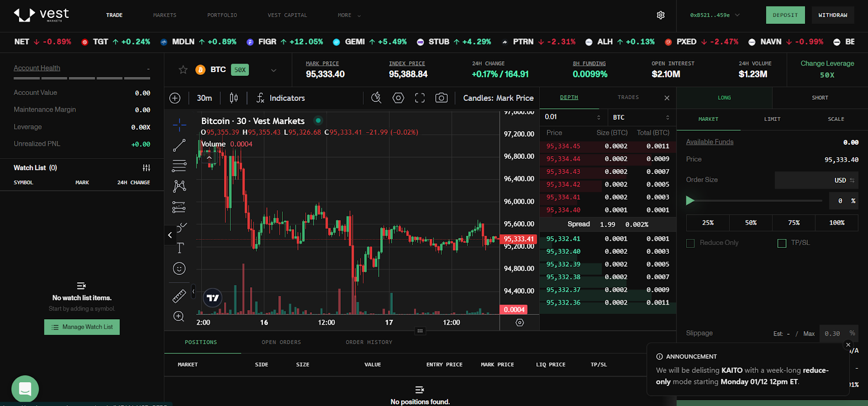This screenshot has height=406, width=868.
Task: Enable the TP/SL checkbox
Action: [x=782, y=243]
